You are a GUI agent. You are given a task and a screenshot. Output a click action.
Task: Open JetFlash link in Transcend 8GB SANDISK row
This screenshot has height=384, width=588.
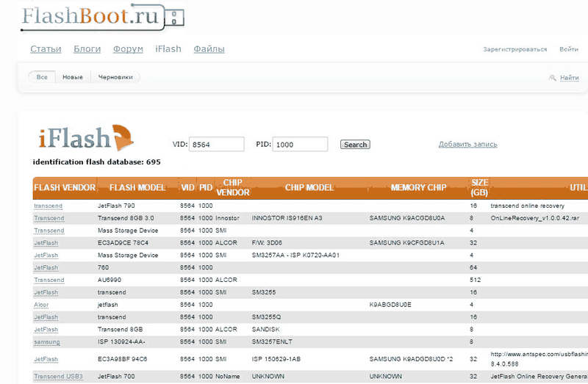(46, 330)
